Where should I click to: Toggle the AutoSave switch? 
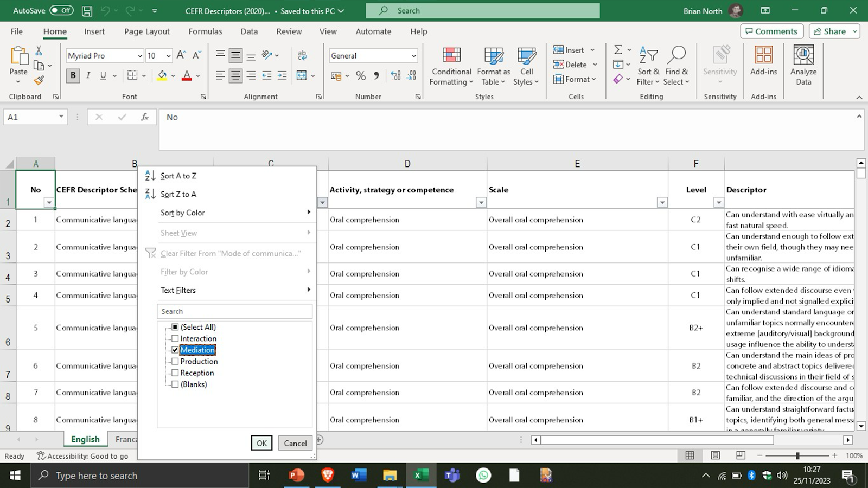(x=61, y=10)
